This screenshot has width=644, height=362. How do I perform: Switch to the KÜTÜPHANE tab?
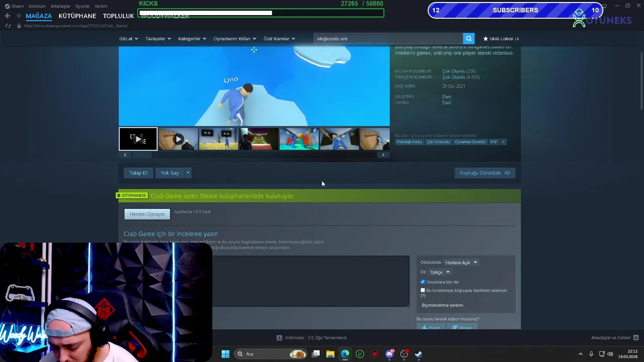(77, 16)
